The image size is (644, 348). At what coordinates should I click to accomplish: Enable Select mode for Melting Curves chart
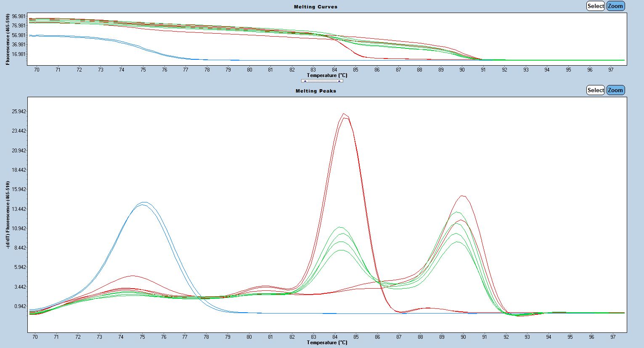(595, 6)
